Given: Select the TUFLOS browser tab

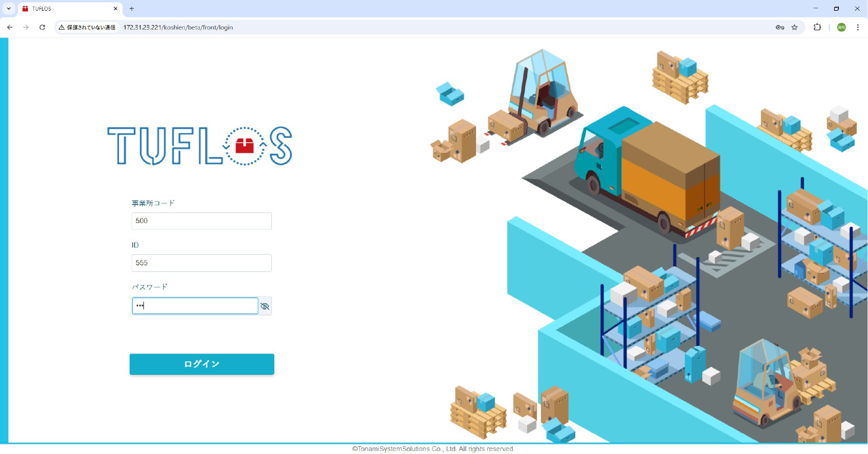Looking at the screenshot, I should point(70,9).
